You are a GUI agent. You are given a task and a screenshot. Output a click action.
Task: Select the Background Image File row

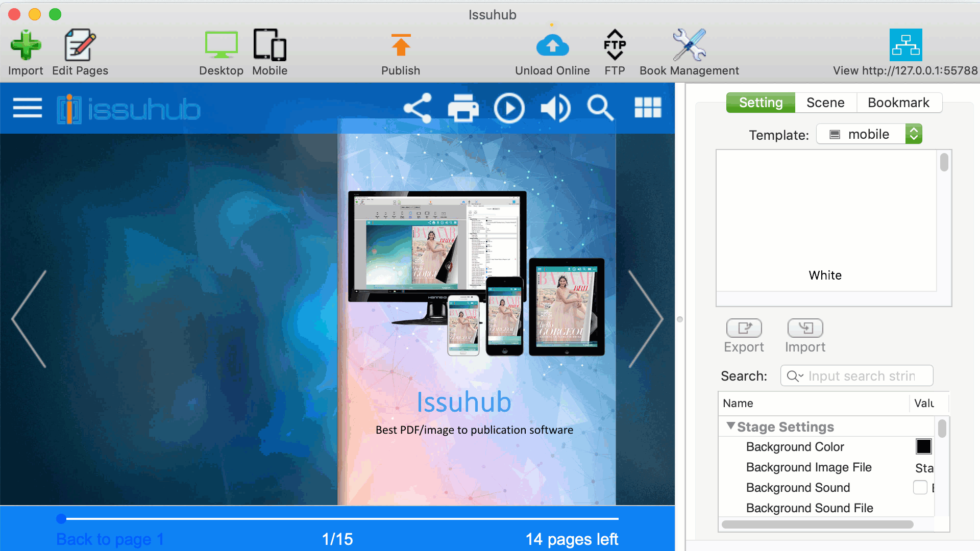pos(827,467)
